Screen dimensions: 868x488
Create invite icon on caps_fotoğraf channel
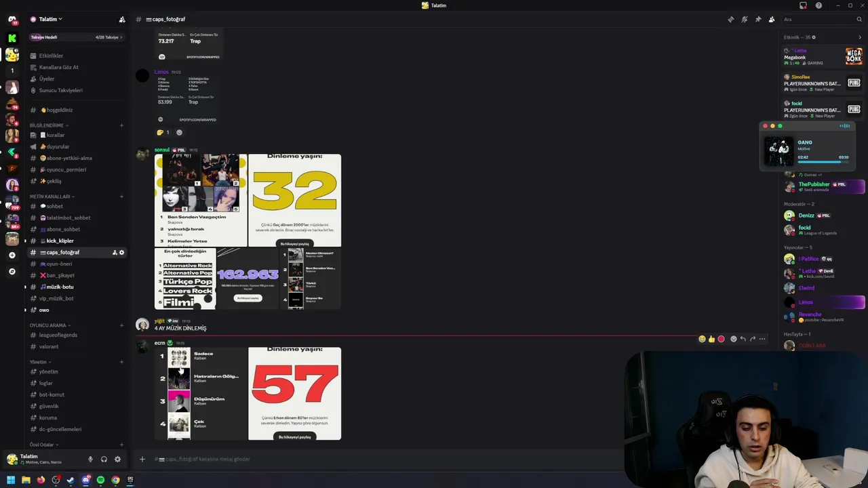[115, 252]
